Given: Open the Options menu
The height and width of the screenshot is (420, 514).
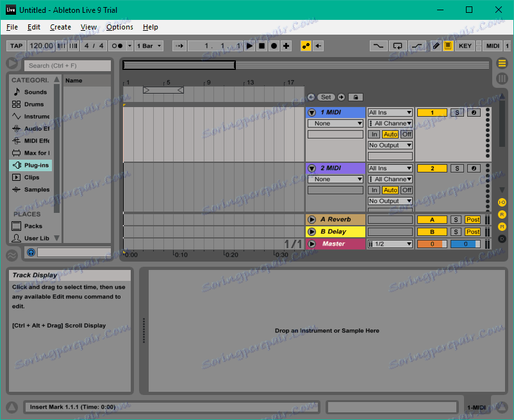Looking at the screenshot, I should point(120,27).
